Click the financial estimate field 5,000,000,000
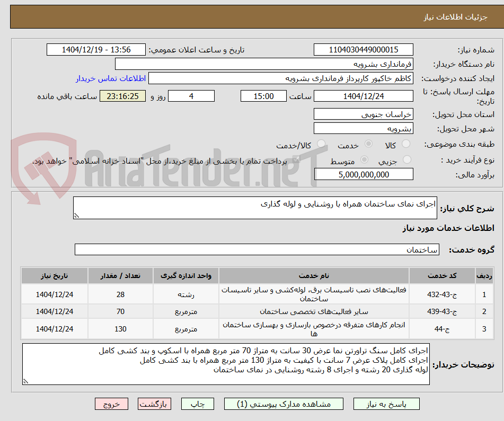The width and height of the screenshot is (504, 421). [x=364, y=174]
